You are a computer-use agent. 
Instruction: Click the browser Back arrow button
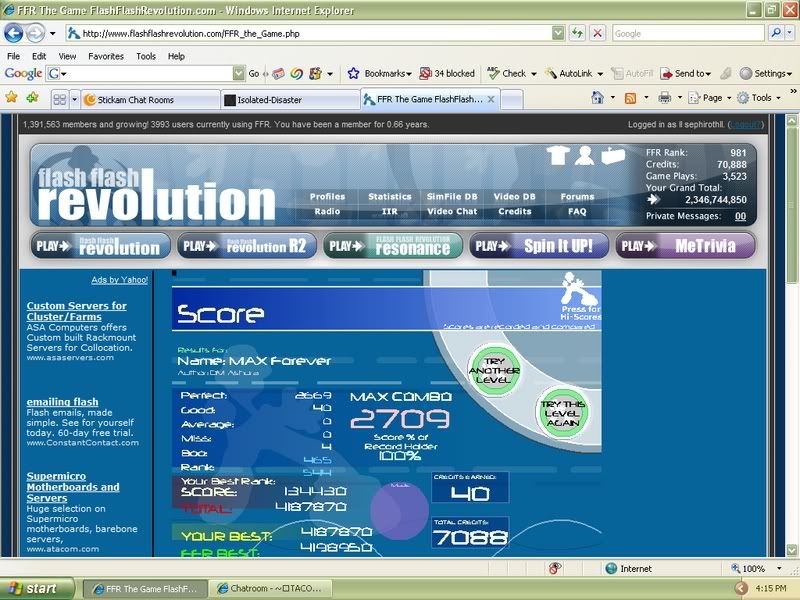pyautogui.click(x=15, y=33)
